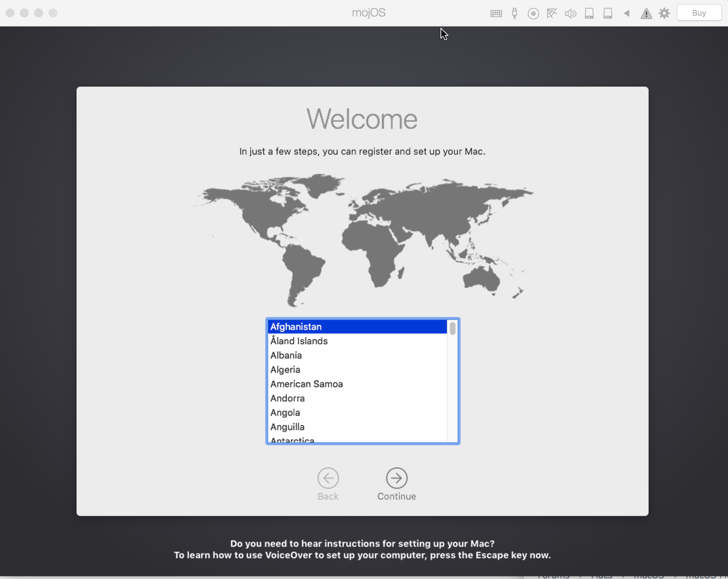Click the Buy button
The width and height of the screenshot is (728, 579).
click(699, 13)
